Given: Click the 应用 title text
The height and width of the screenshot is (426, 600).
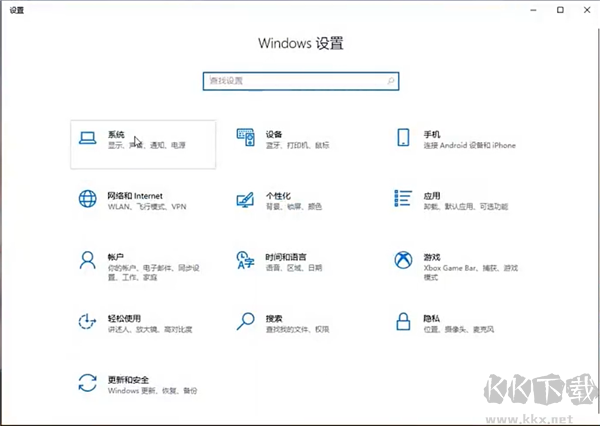Looking at the screenshot, I should tap(432, 196).
